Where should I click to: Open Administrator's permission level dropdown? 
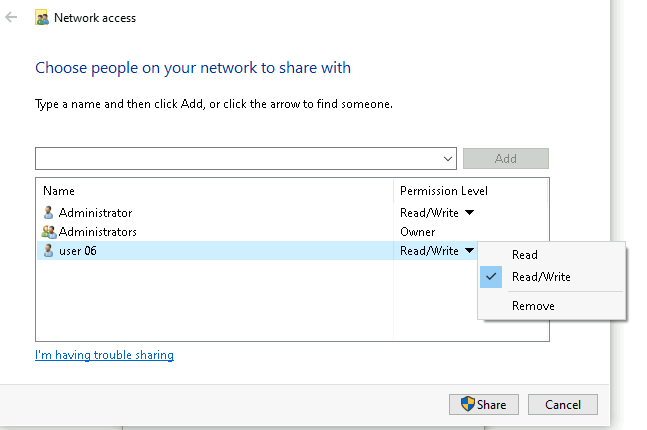coord(469,213)
